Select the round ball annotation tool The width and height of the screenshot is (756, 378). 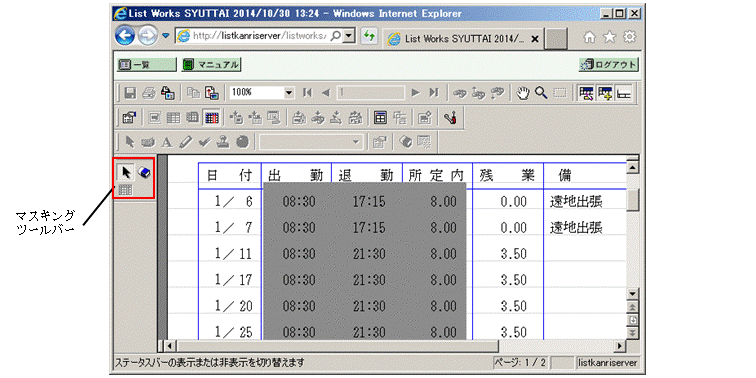tap(243, 142)
